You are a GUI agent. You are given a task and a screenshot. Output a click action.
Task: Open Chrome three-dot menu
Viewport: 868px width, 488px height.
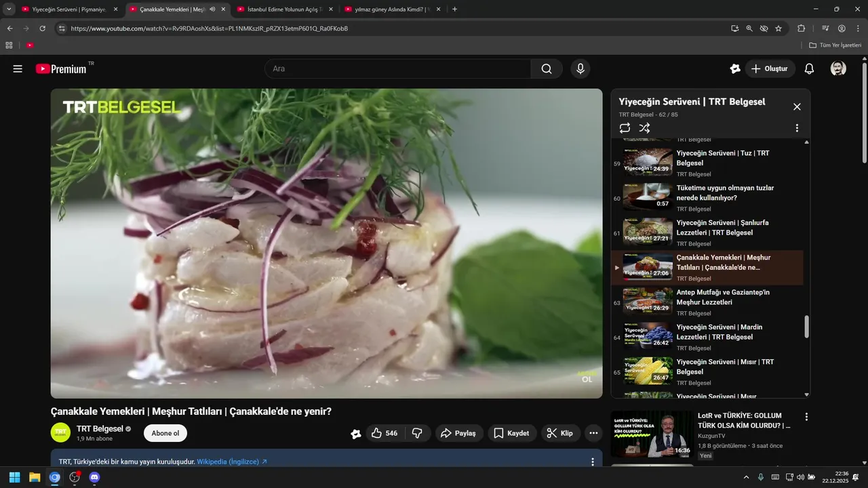(x=857, y=28)
